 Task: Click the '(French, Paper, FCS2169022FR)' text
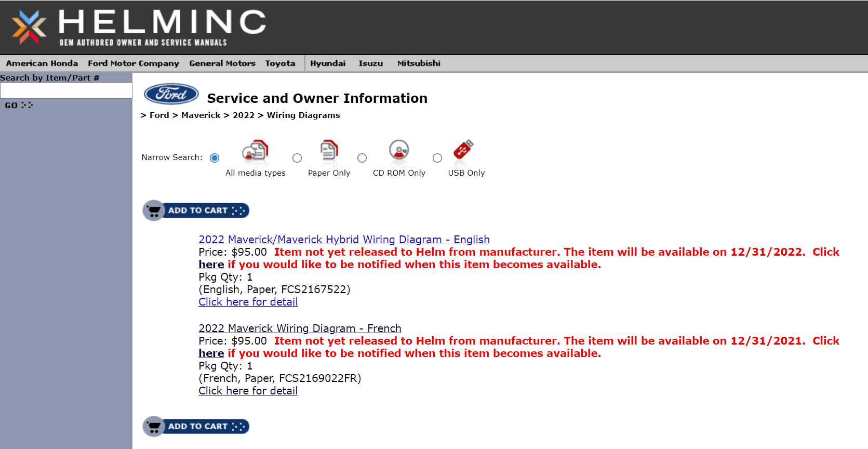(x=280, y=378)
